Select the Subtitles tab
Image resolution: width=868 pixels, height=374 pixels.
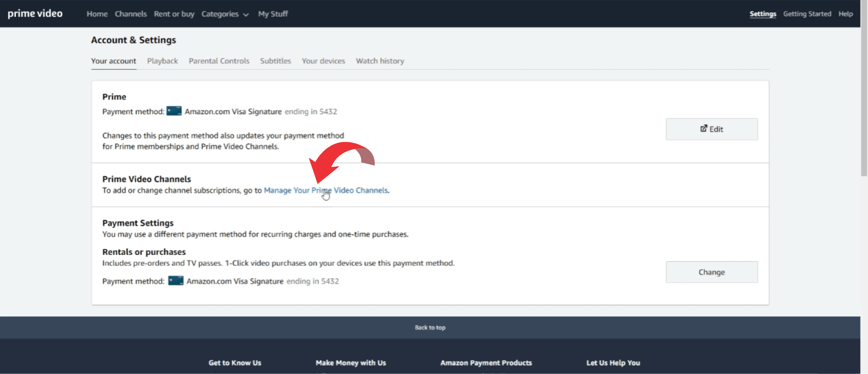click(275, 61)
